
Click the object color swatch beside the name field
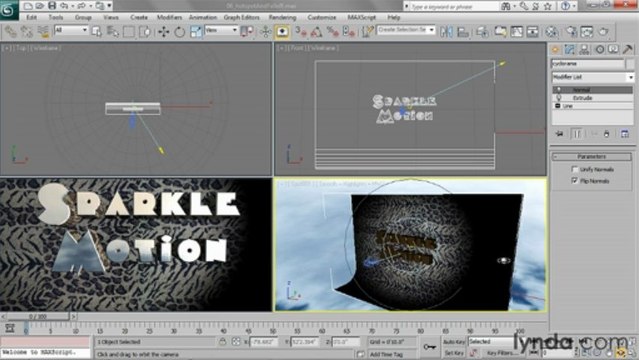click(630, 64)
